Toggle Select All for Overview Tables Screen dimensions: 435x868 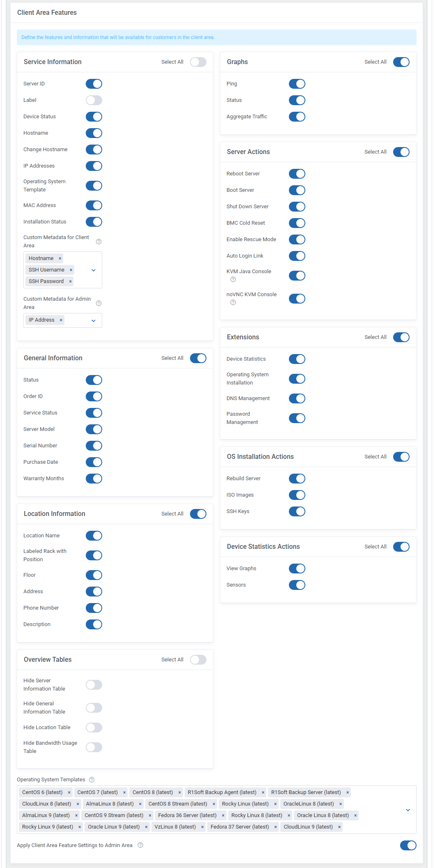(198, 660)
